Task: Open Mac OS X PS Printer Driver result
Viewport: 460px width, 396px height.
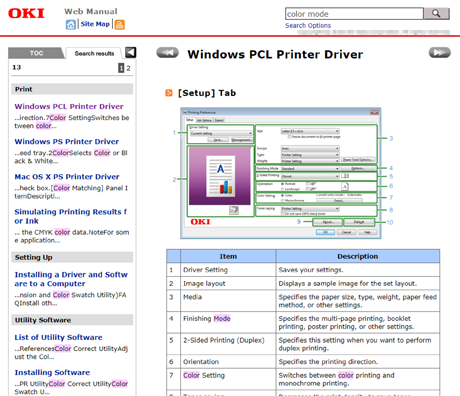Action: coord(67,177)
